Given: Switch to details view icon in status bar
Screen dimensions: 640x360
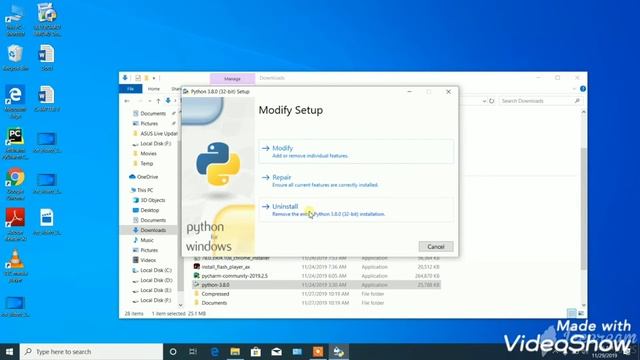Looking at the screenshot, I should [572, 313].
